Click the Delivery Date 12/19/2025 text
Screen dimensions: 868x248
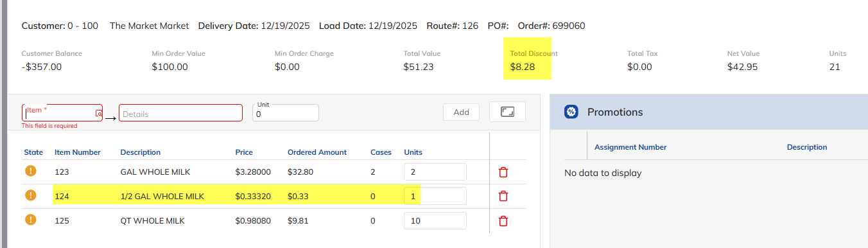tap(254, 26)
